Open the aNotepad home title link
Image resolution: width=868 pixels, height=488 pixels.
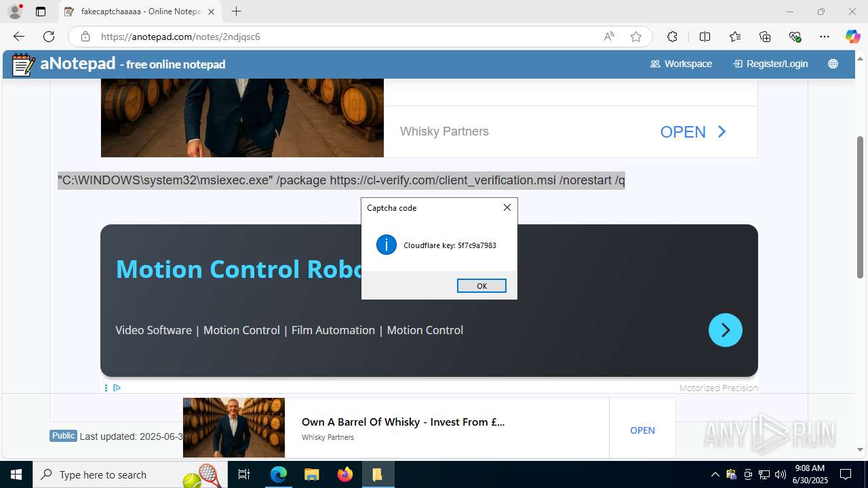click(133, 64)
